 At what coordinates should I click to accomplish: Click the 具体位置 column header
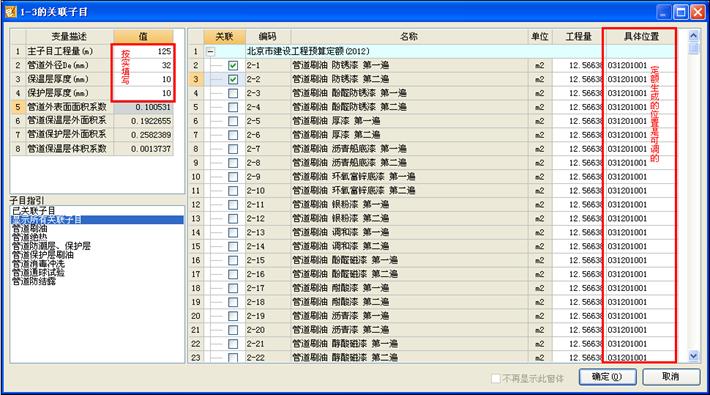tap(641, 37)
